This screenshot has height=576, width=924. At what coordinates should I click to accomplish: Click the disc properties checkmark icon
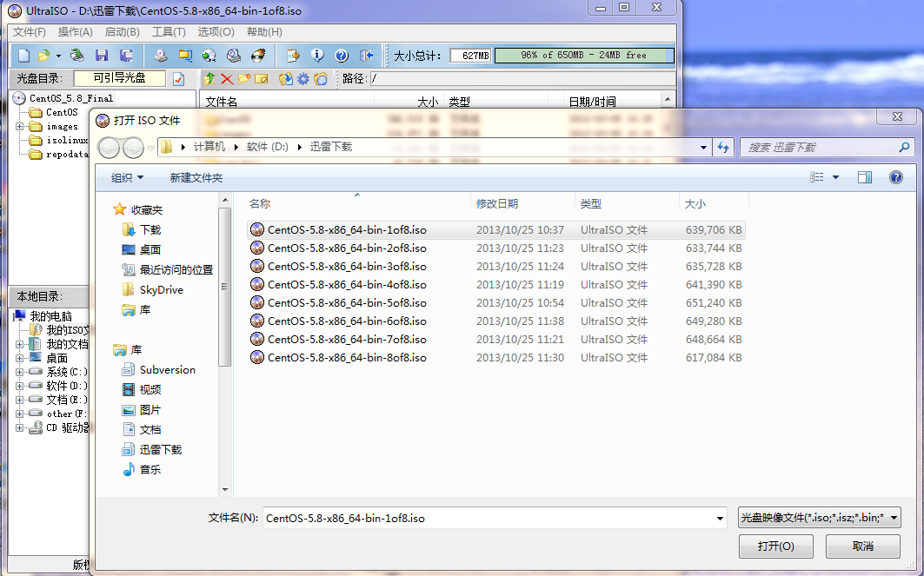[x=178, y=78]
